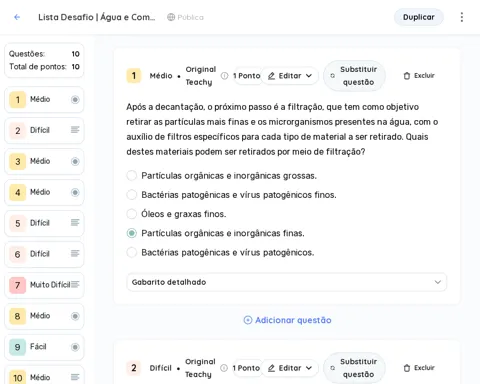This screenshot has width=480, height=384.
Task: Click the multiple-choice icon on sidebar item 8
Action: (75, 316)
